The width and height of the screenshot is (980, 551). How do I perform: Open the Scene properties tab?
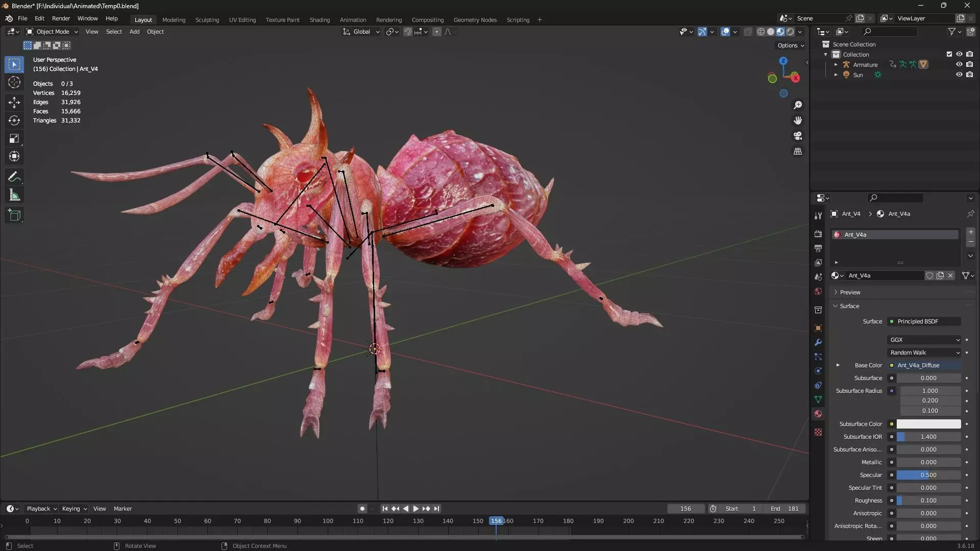(x=818, y=277)
